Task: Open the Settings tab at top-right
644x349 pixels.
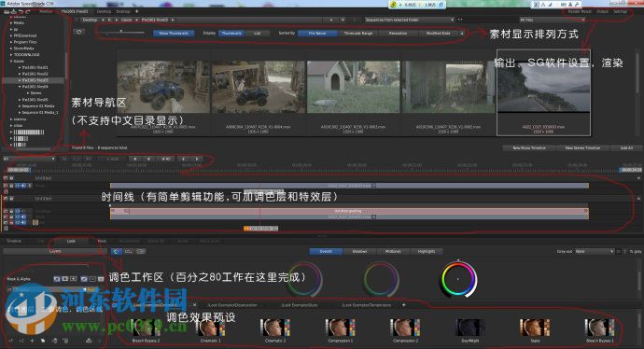Action: tap(620, 11)
